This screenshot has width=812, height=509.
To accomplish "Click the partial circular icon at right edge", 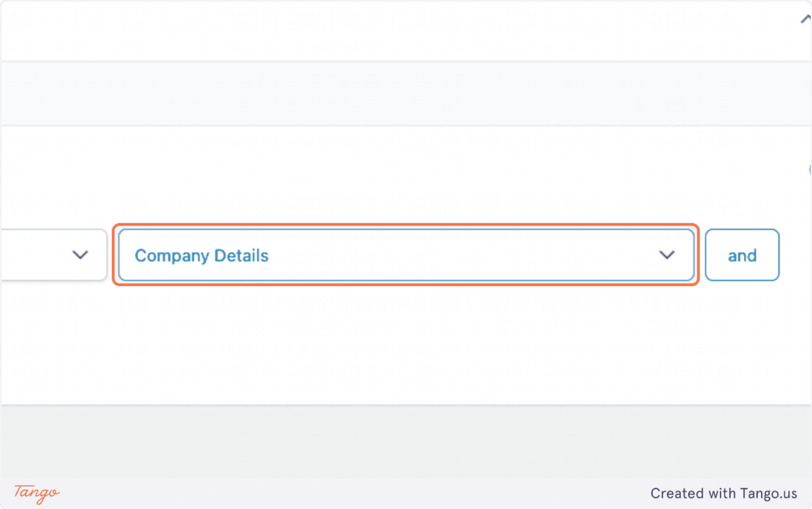I will coord(809,170).
